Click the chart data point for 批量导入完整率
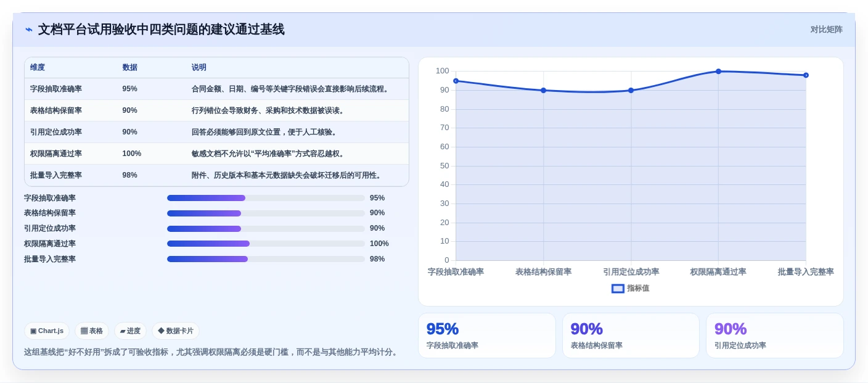The height and width of the screenshot is (383, 868). [806, 75]
